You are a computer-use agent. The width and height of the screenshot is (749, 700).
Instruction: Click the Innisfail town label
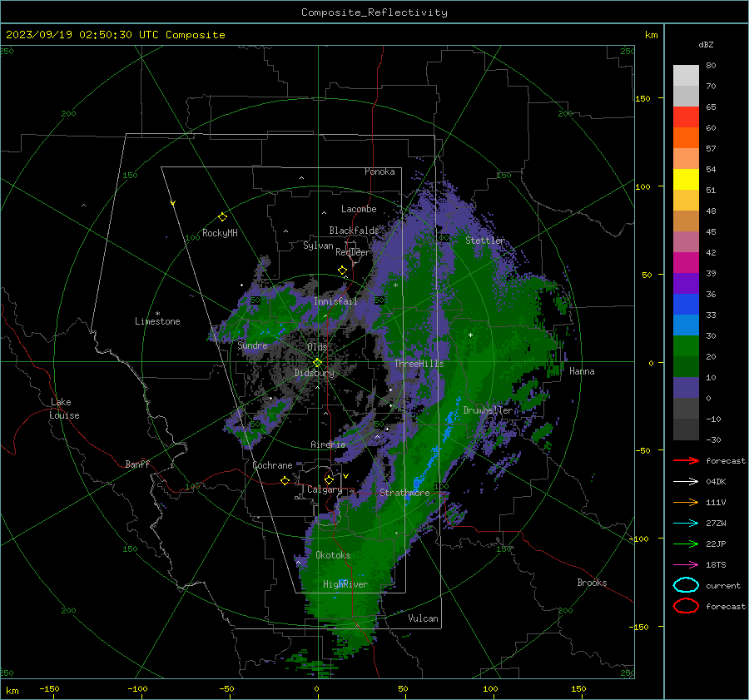point(335,301)
